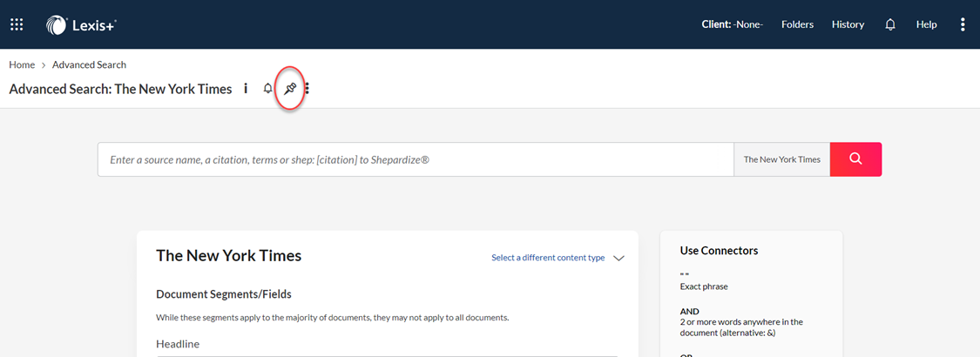Open the Client -None- selector
This screenshot has height=357, width=980.
733,25
